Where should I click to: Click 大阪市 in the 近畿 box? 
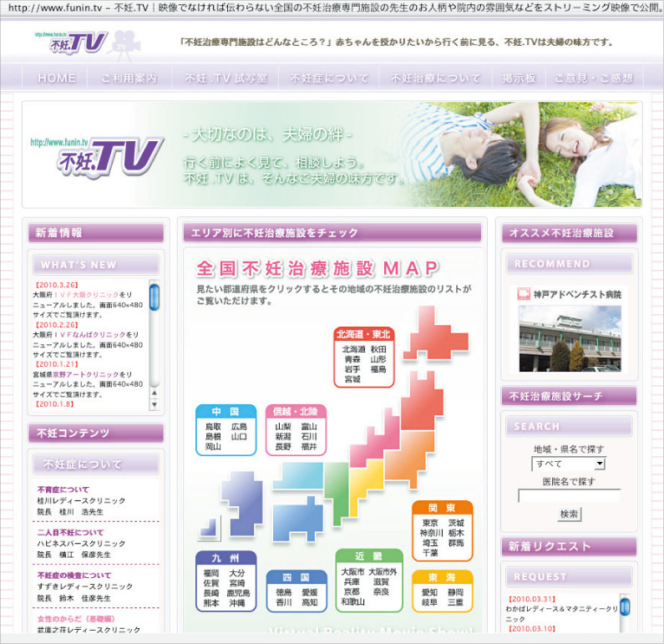[x=352, y=571]
